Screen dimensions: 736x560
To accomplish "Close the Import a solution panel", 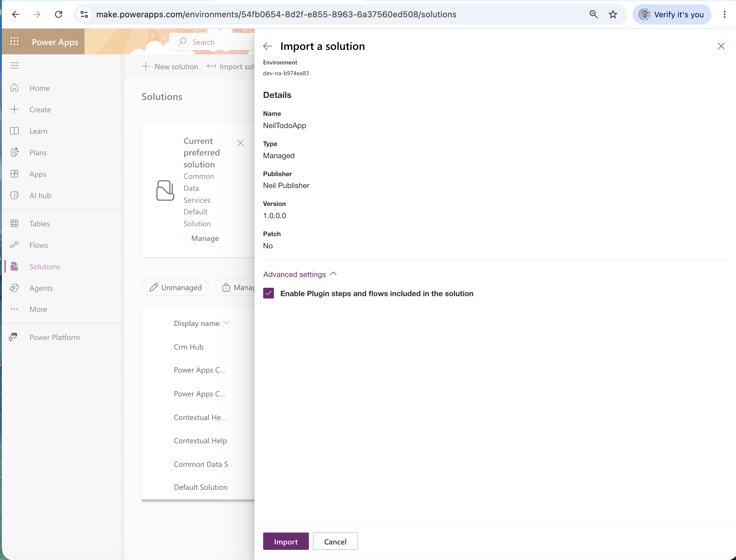I will click(x=721, y=46).
